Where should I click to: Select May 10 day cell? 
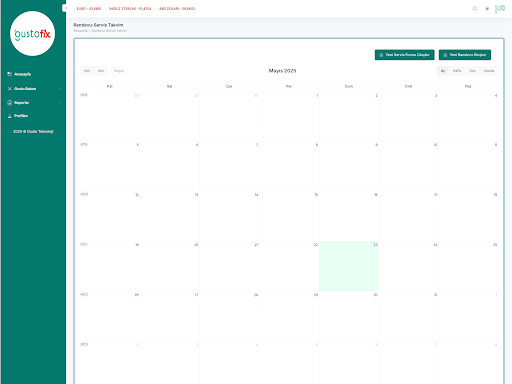pyautogui.click(x=409, y=167)
